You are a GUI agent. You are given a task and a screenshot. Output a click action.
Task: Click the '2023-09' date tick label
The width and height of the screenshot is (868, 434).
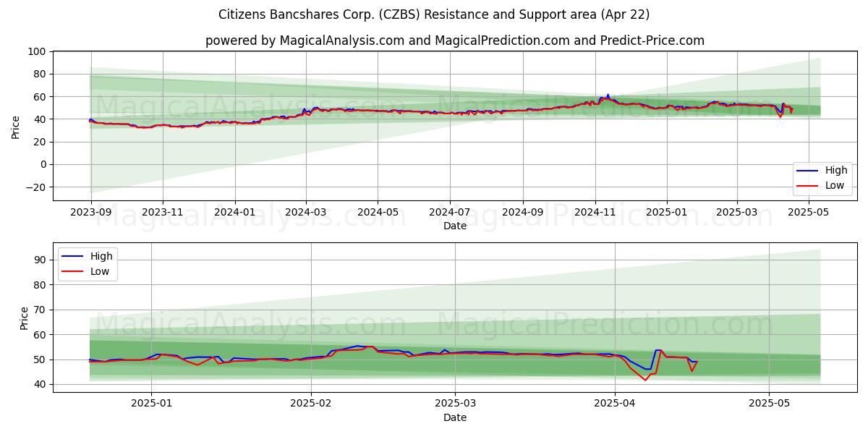(90, 213)
